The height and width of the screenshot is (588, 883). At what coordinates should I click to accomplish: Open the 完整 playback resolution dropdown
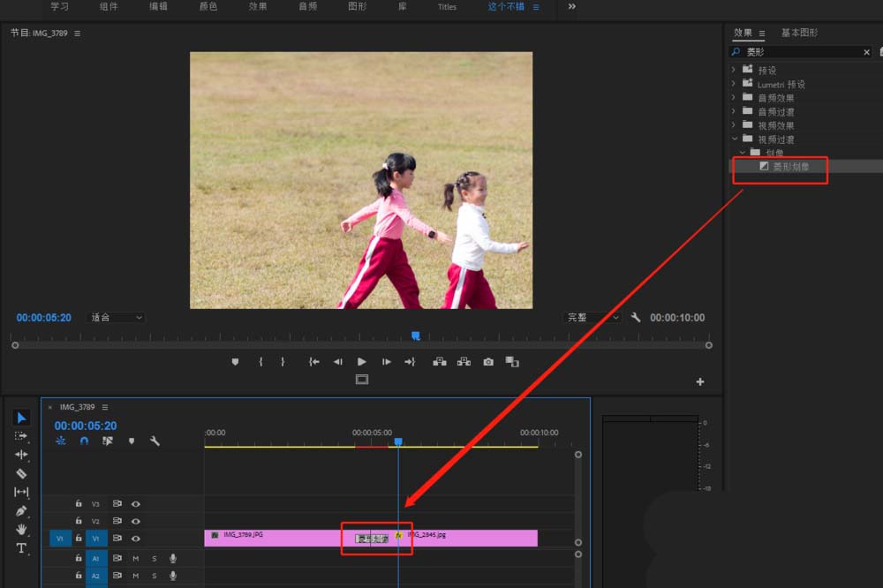tap(592, 318)
